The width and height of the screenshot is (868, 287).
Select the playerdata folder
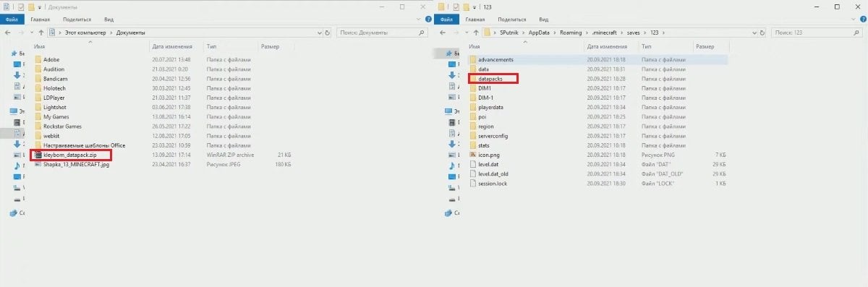click(x=486, y=107)
